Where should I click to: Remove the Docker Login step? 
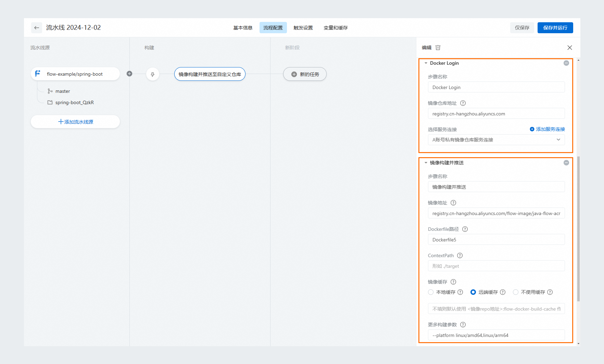coord(566,63)
